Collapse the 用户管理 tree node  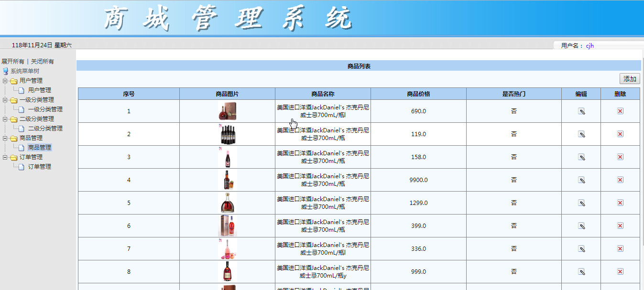tap(5, 81)
